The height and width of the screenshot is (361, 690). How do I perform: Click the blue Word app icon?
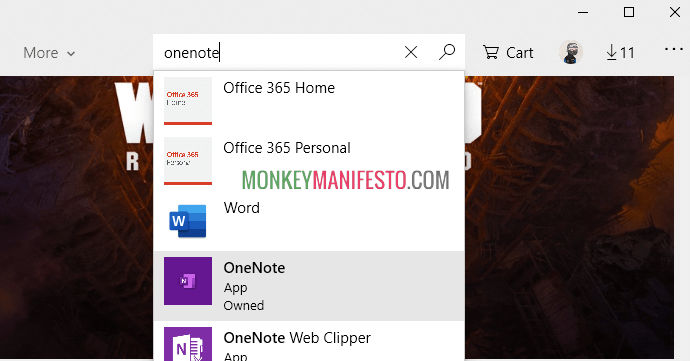(x=188, y=221)
